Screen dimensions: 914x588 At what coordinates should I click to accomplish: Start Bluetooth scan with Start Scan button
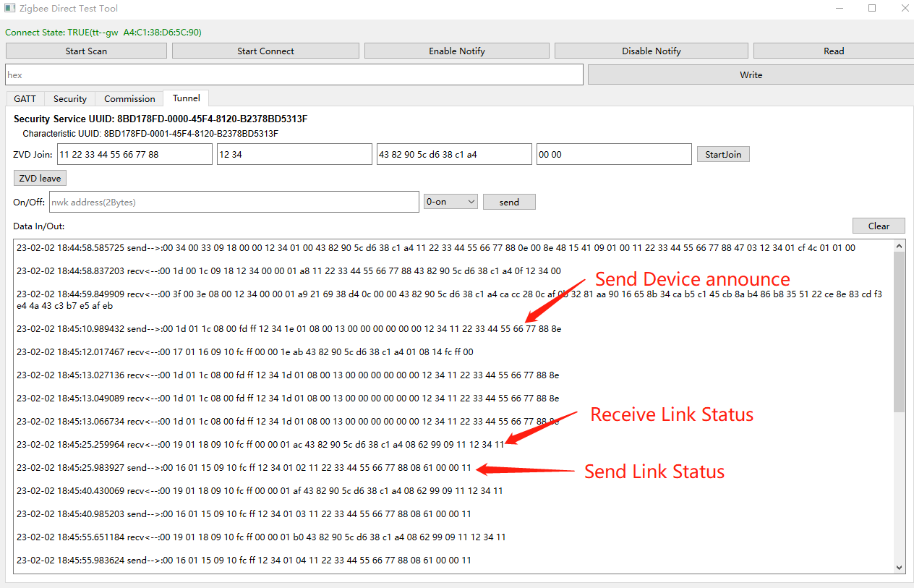coord(86,51)
